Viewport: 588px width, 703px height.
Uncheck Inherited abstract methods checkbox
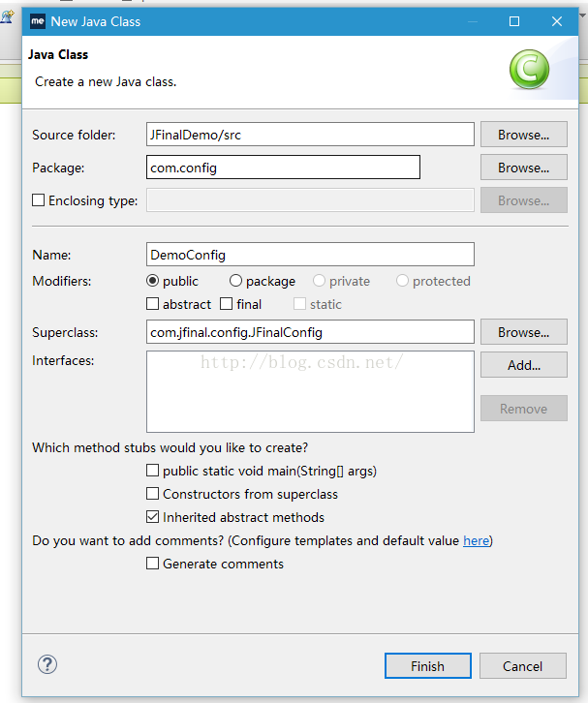point(152,517)
